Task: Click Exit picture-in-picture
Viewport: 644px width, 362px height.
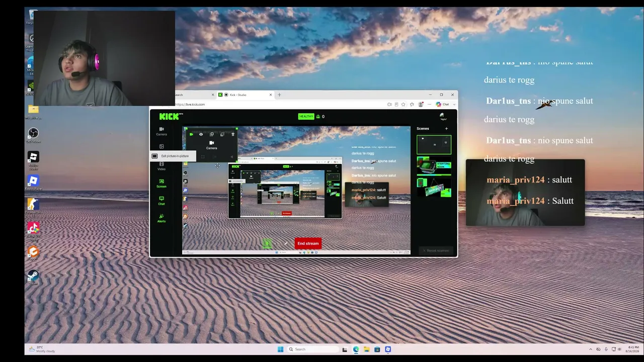Action: [x=173, y=156]
